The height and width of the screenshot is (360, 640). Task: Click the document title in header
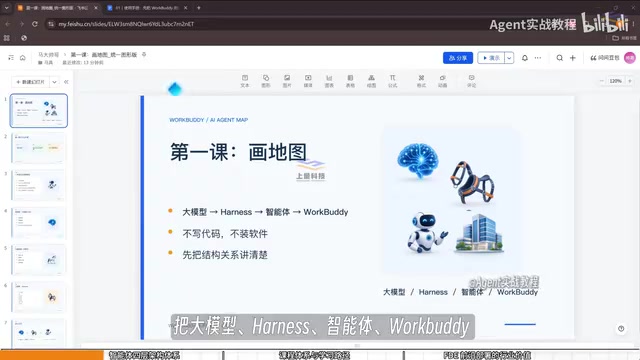click(x=104, y=55)
